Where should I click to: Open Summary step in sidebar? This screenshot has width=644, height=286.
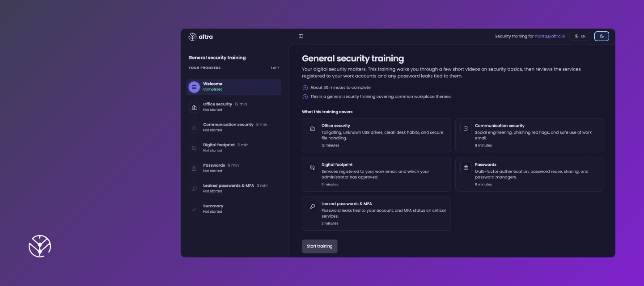click(234, 209)
